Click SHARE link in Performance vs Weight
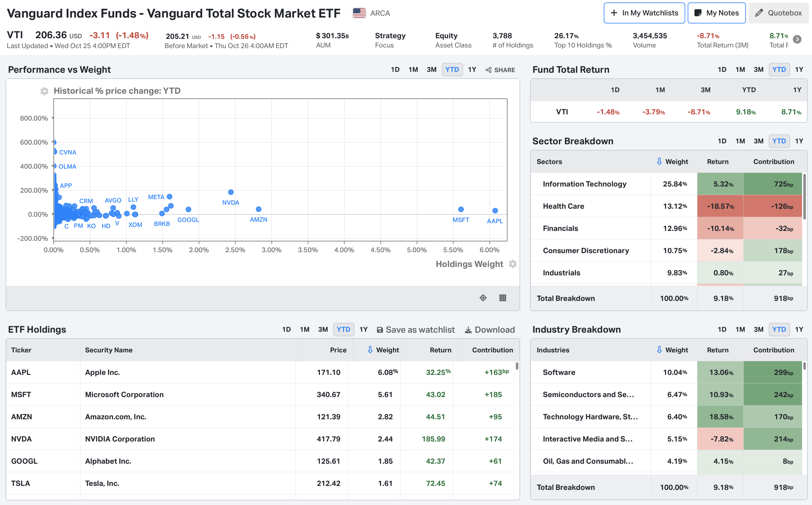The image size is (812, 505). [500, 70]
